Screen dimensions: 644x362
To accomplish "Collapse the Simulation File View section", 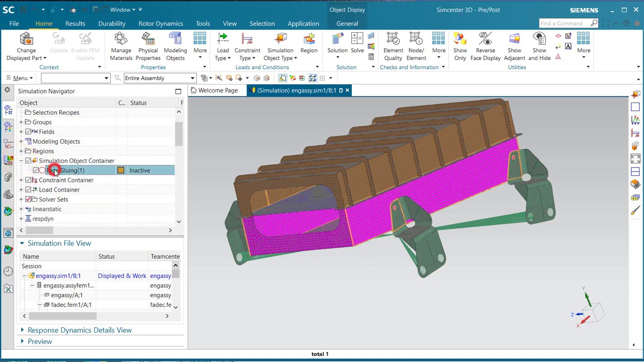I will pyautogui.click(x=22, y=243).
